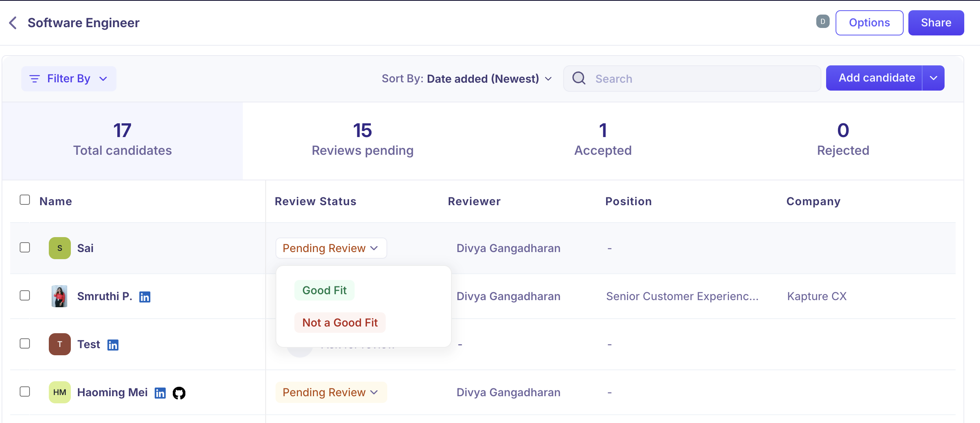
Task: Select the checkbox for Test
Action: click(x=25, y=343)
